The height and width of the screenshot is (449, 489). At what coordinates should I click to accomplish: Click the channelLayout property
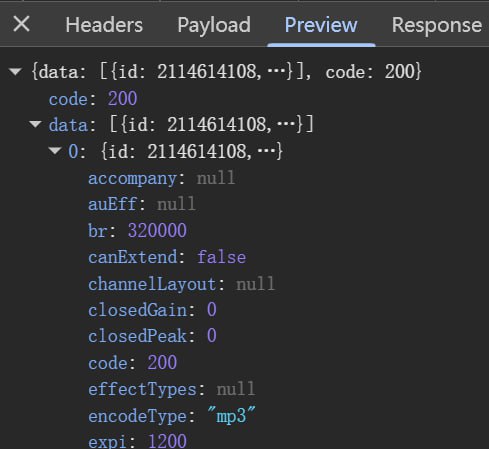click(x=182, y=284)
